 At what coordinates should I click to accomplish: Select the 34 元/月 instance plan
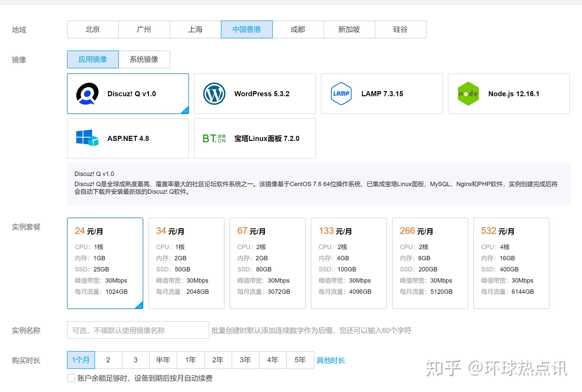tap(186, 263)
